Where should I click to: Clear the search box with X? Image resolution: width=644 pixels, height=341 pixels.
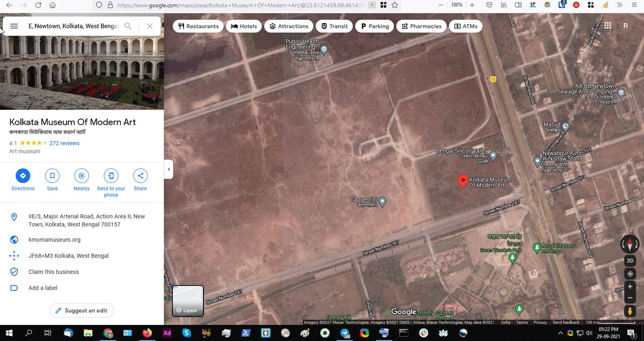click(150, 26)
